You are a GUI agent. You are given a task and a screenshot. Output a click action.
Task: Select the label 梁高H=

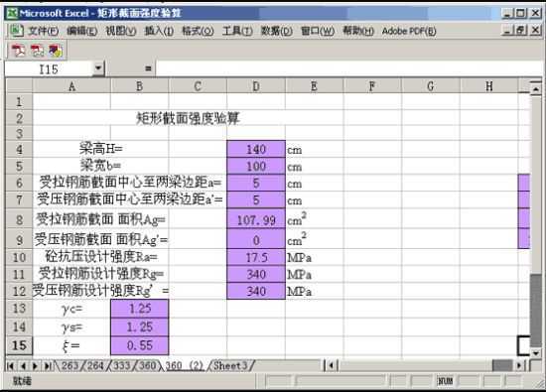[x=101, y=149]
